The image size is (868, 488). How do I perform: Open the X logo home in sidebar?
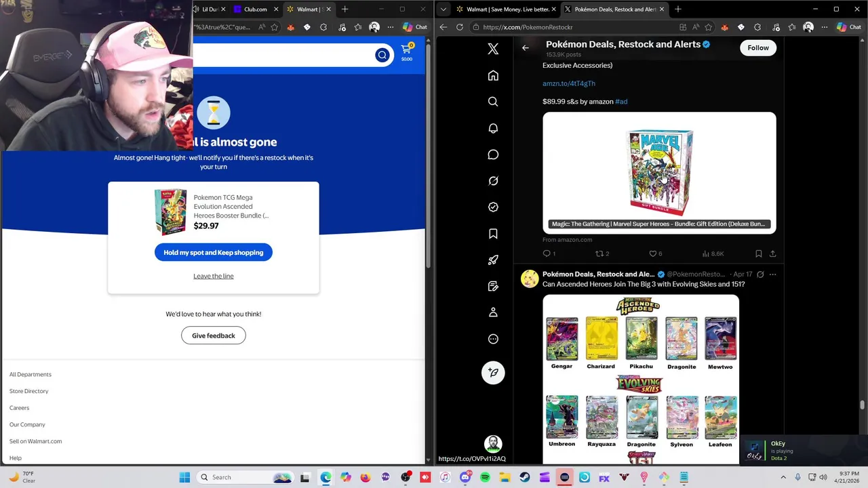click(493, 49)
